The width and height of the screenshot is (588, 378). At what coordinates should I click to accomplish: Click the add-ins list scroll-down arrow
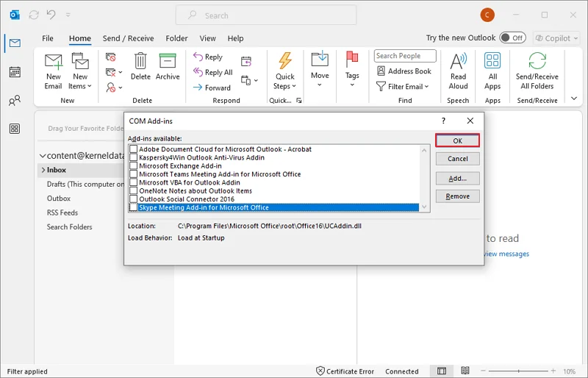[x=424, y=207]
